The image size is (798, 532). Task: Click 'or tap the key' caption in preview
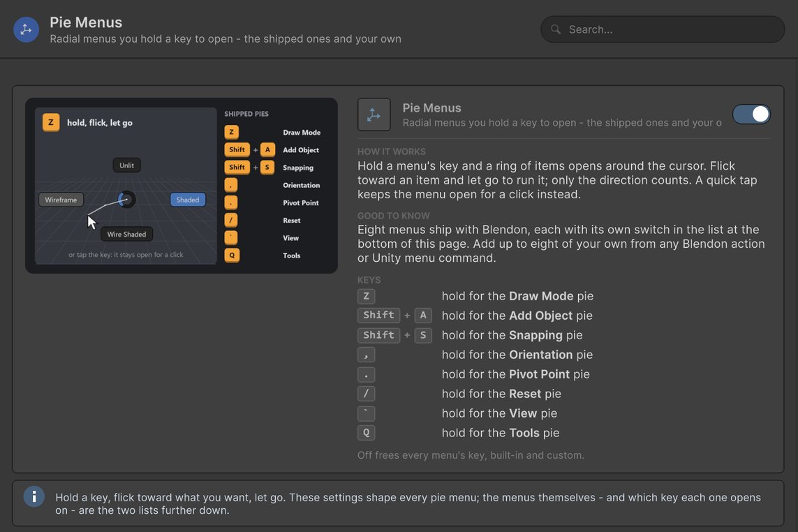click(126, 255)
